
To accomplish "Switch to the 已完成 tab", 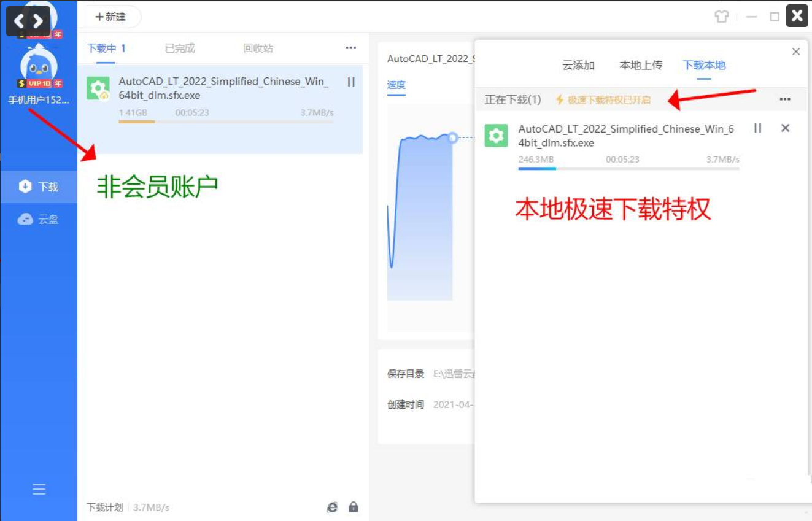I will [180, 48].
